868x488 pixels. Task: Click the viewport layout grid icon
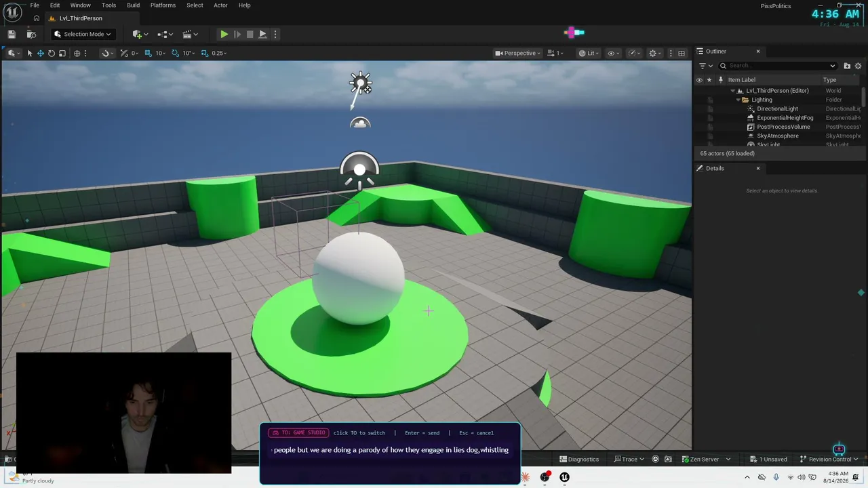point(682,53)
